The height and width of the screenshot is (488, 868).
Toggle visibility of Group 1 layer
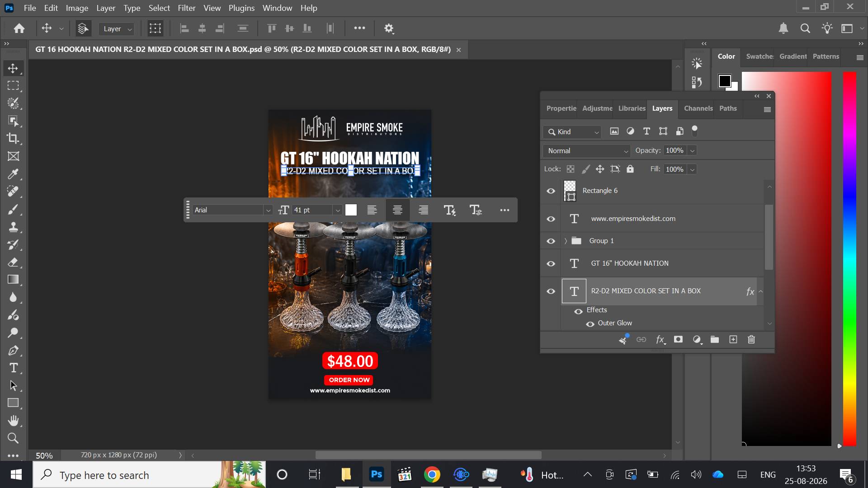tap(551, 241)
